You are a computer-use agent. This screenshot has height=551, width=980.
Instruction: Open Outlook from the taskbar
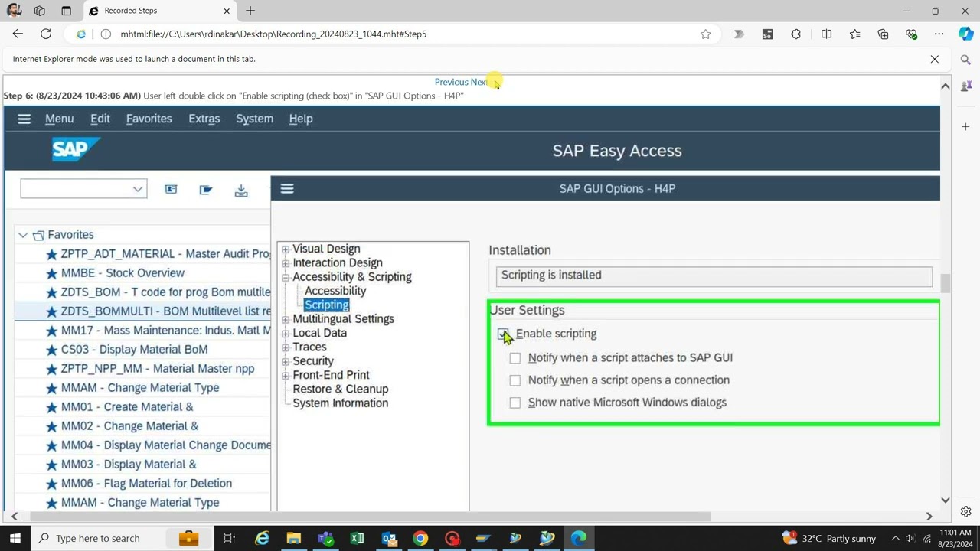coord(389,538)
